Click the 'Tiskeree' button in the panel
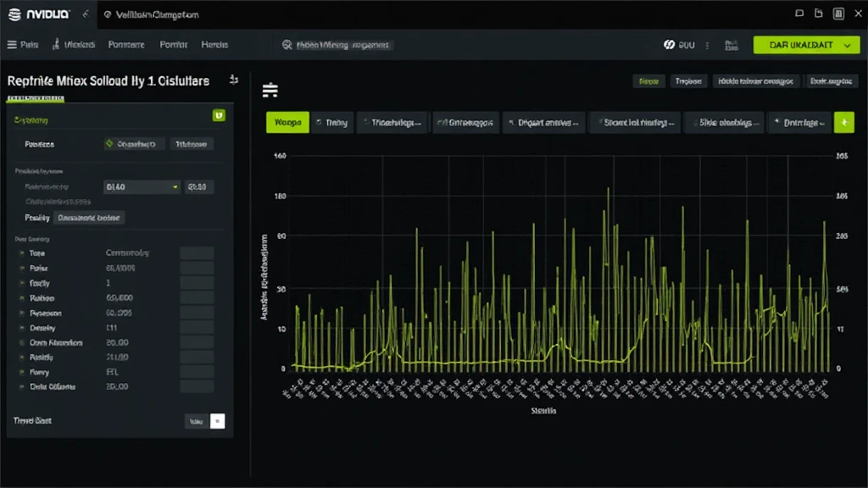The width and height of the screenshot is (868, 488). (192, 144)
